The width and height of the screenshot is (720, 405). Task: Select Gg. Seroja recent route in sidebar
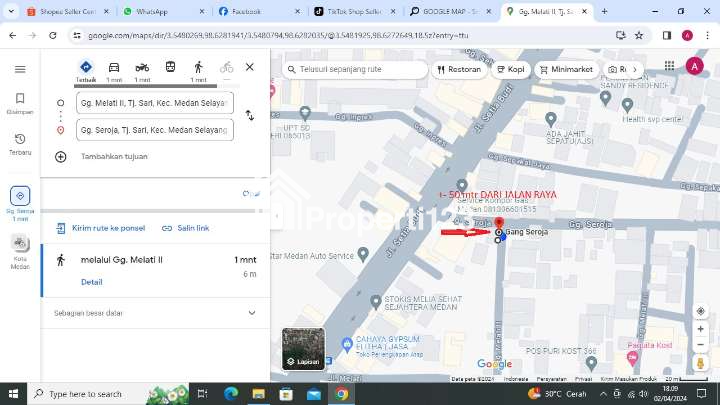[20, 203]
